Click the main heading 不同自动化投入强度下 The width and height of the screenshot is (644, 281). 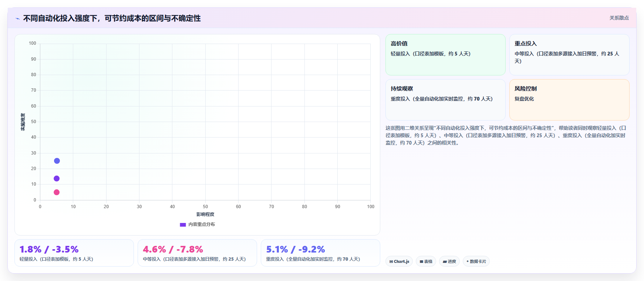[x=112, y=18]
